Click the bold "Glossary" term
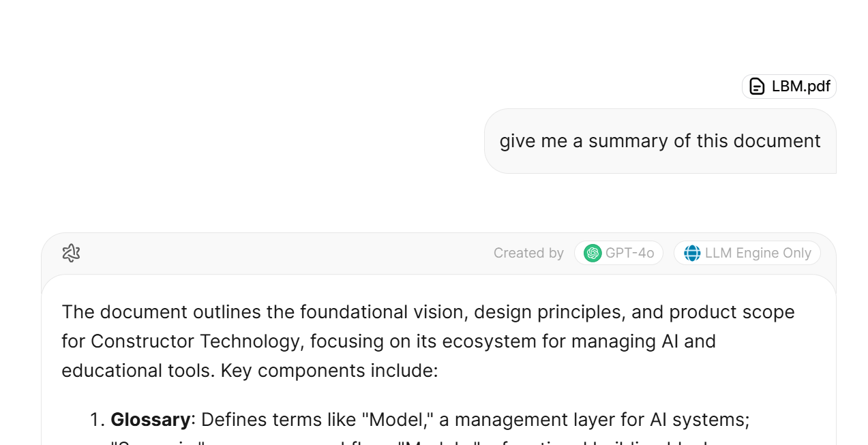 pos(150,419)
